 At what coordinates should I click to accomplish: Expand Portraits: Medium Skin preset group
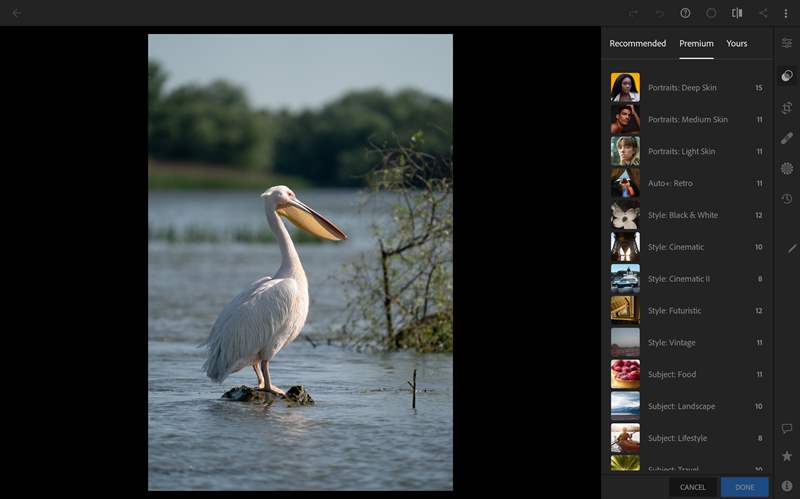(x=687, y=119)
